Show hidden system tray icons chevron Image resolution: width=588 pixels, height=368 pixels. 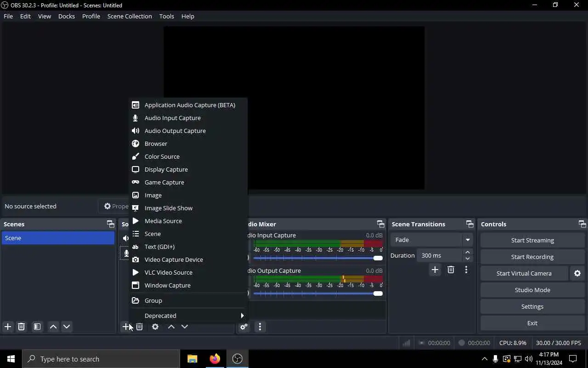tap(484, 359)
